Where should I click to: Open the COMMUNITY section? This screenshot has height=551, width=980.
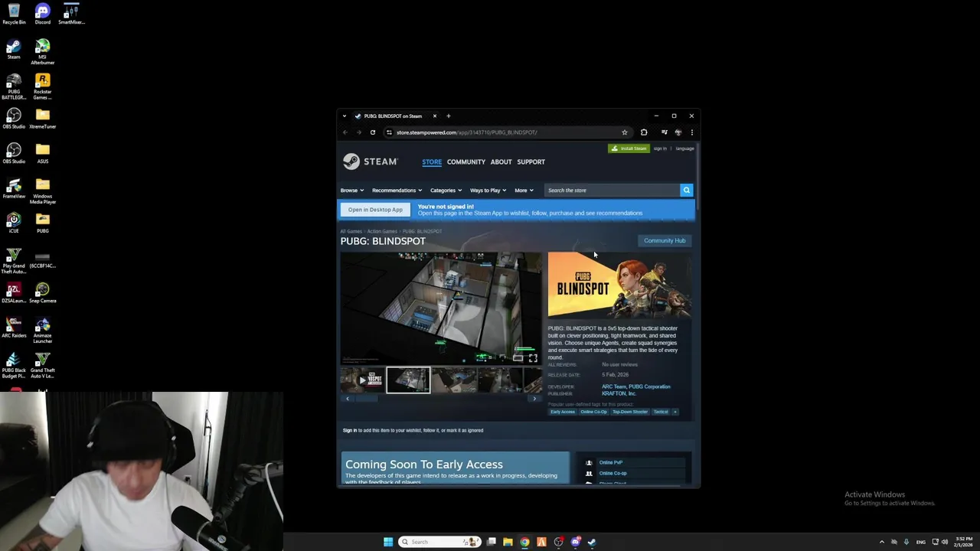click(x=466, y=162)
